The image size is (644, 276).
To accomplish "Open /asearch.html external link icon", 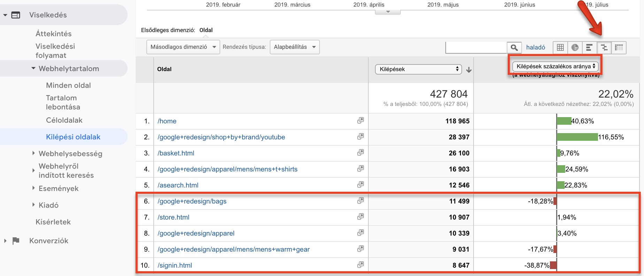I will (x=360, y=184).
